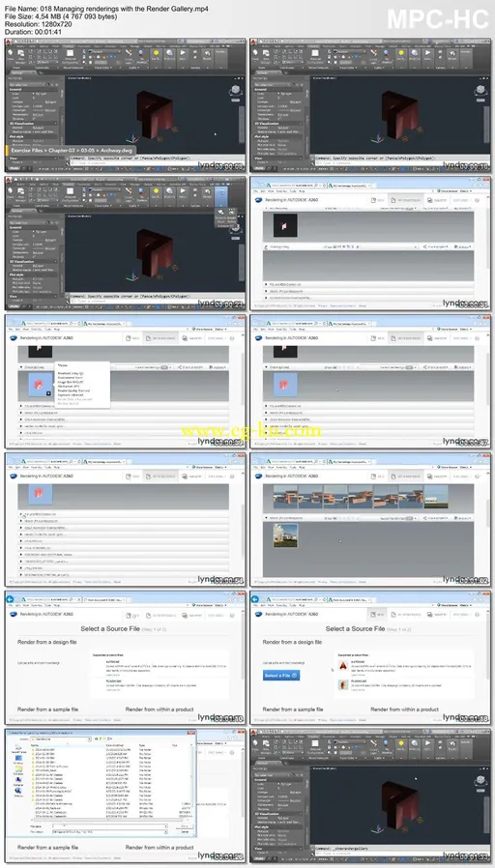Collapse project triangle in house renderings frame
The height and width of the screenshot is (868, 495).
(x=265, y=519)
